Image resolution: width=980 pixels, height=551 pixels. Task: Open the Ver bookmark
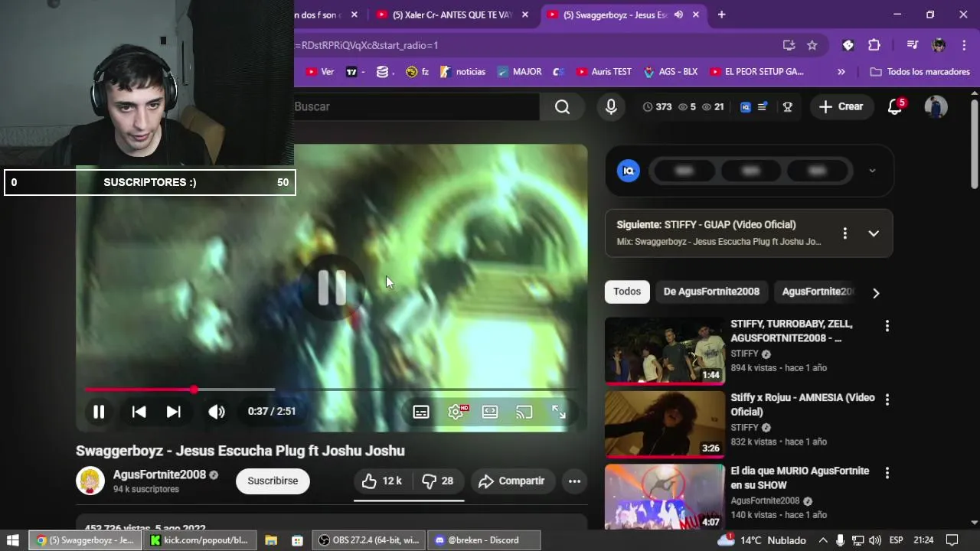320,72
